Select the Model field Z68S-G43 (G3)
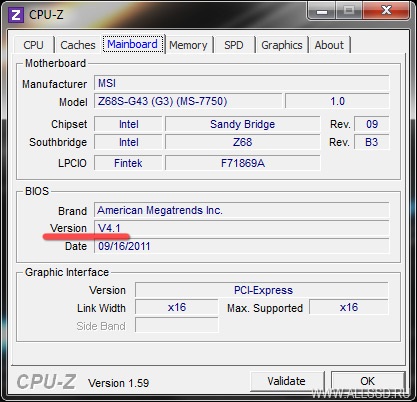Screen dimensions: 417x402 click(188, 101)
